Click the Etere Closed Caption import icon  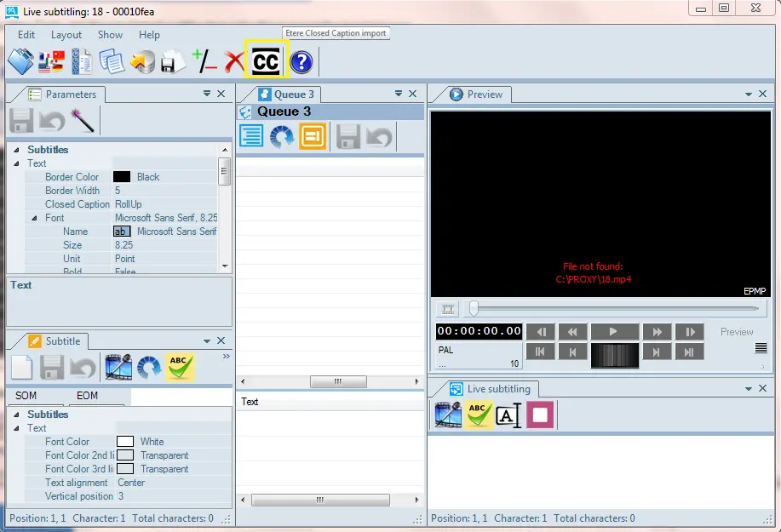pos(266,62)
